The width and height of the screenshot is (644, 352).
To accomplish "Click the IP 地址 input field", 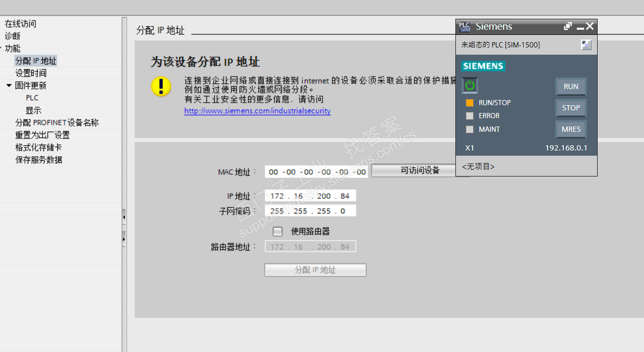I will pos(310,196).
